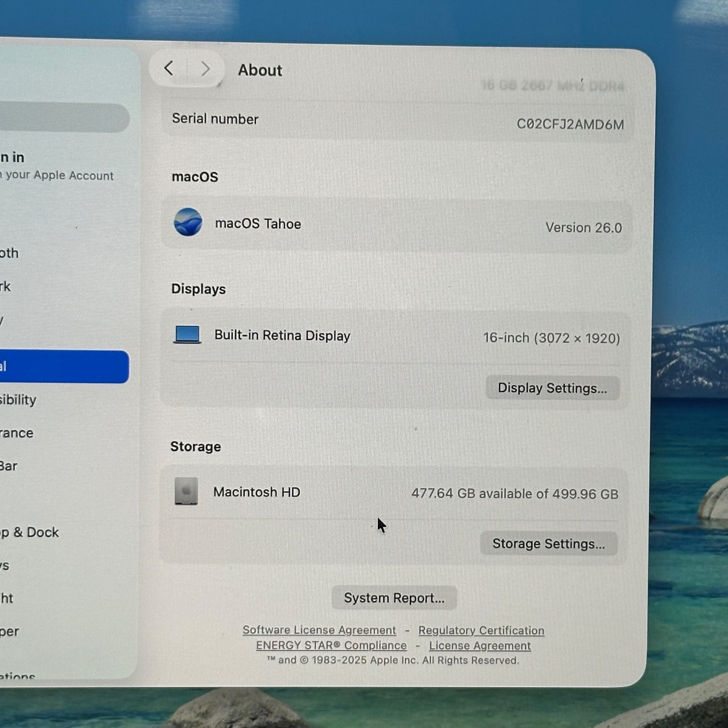728x728 pixels.
Task: Click the Storage section heading
Action: (x=195, y=447)
